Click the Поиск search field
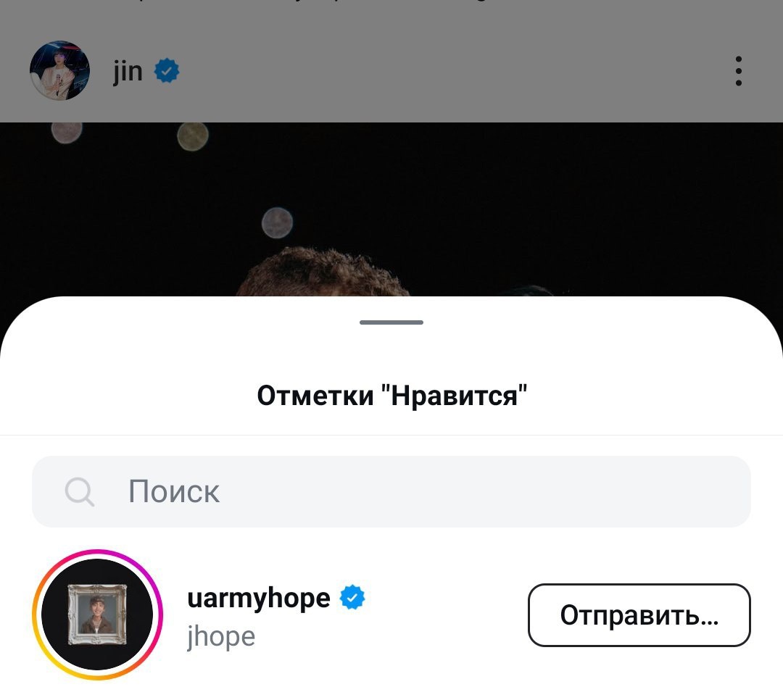Image resolution: width=783 pixels, height=700 pixels. coord(391,491)
